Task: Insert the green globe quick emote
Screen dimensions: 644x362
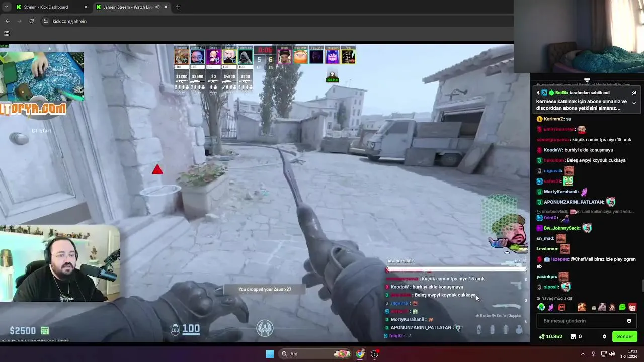Action: point(541,307)
